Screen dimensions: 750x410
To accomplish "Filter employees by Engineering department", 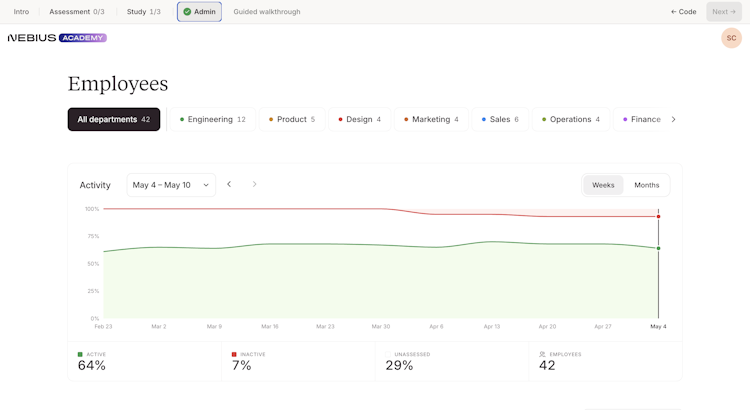I will (x=212, y=119).
